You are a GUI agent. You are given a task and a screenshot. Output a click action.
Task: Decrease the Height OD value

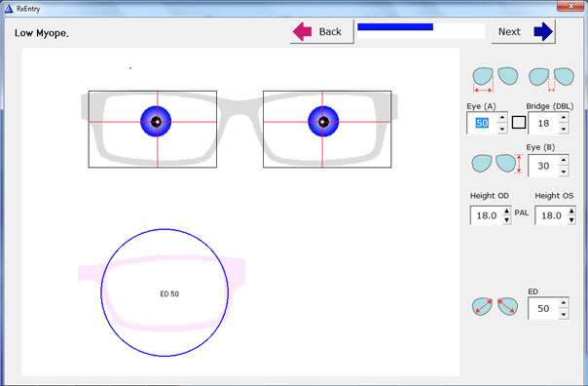(506, 220)
